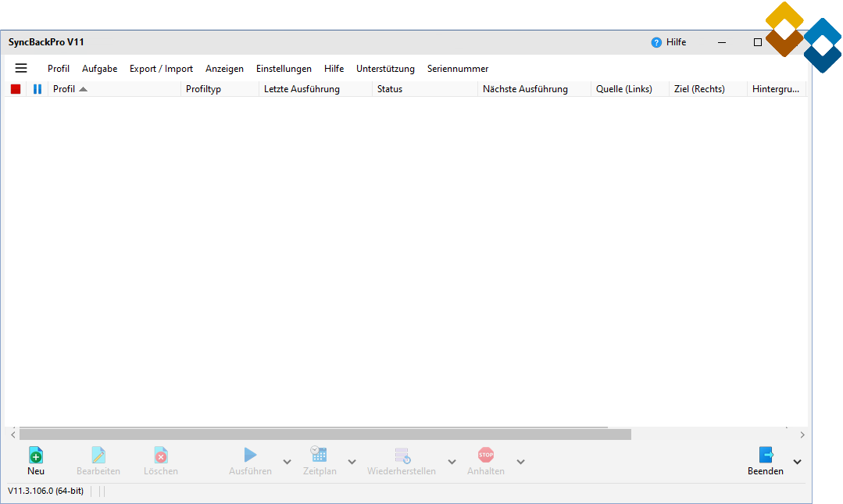Screen dimensions: 843x504
Task: Sort by Letzte Ausführung column header
Action: click(316, 89)
